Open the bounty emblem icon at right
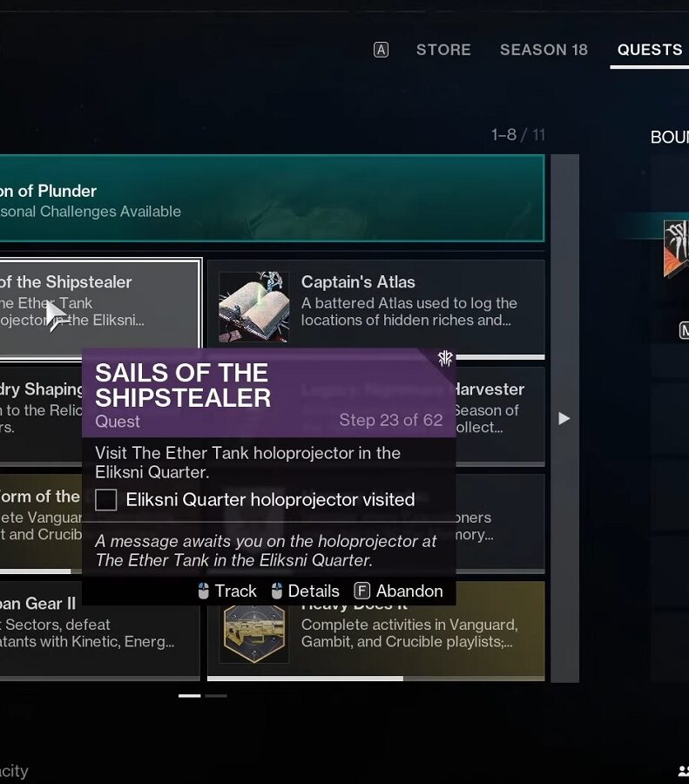 tap(677, 248)
